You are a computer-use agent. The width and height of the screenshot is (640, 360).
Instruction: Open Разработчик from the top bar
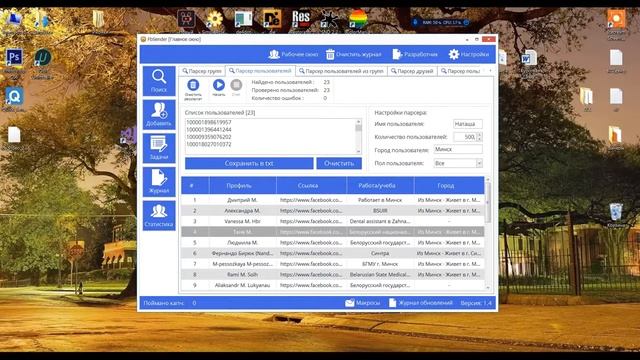[x=415, y=54]
